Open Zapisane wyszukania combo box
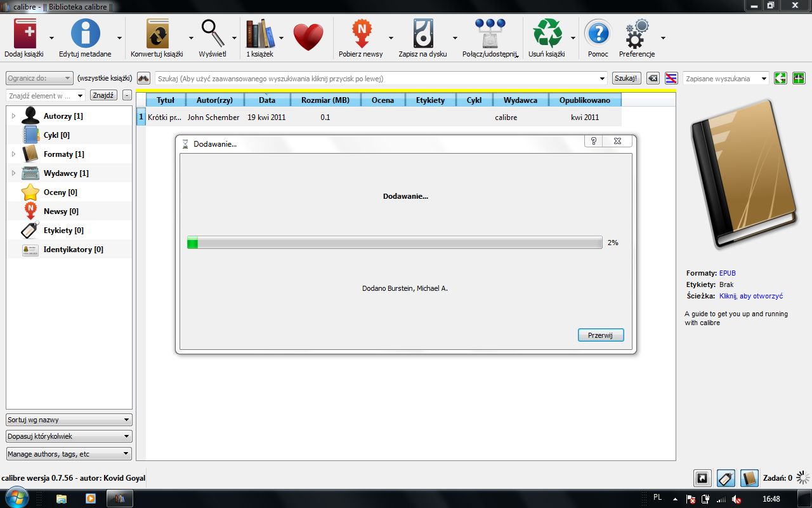The width and height of the screenshot is (812, 508). pyautogui.click(x=726, y=78)
